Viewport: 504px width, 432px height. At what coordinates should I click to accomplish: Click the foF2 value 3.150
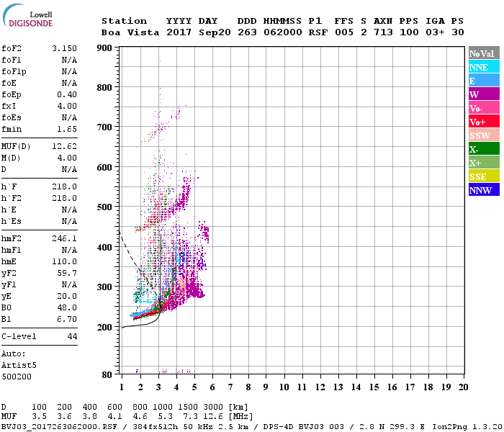64,48
